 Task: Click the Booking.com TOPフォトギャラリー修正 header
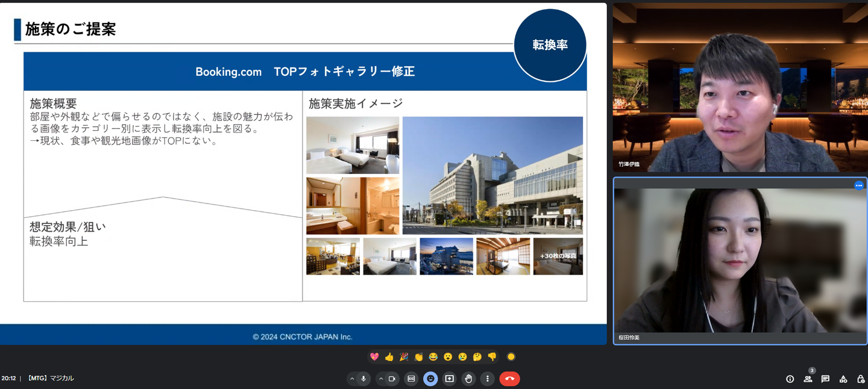tap(305, 72)
